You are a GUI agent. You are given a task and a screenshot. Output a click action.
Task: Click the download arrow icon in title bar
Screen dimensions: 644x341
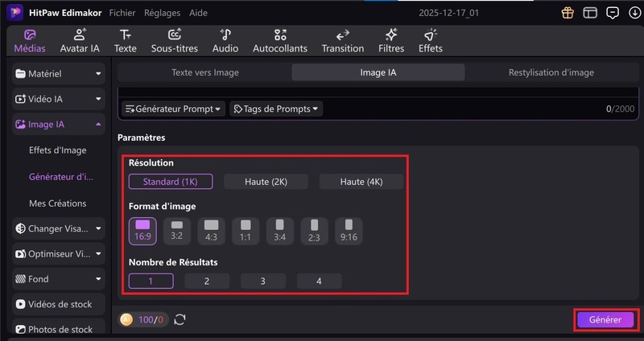tap(634, 13)
